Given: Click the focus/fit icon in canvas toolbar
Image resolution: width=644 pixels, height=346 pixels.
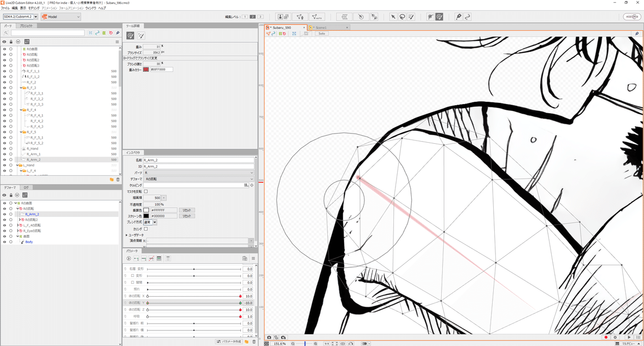Looking at the screenshot, I should (x=294, y=33).
